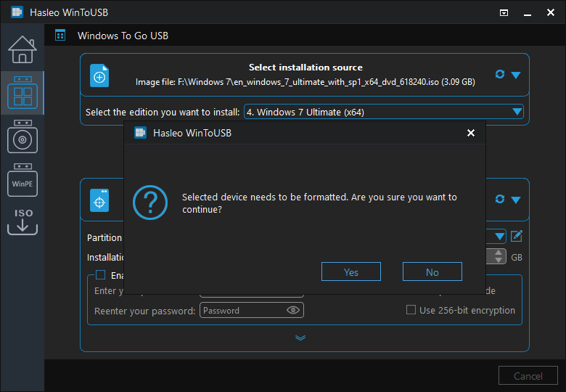
Task: Expand the installation source dropdown arrow
Action: [x=516, y=75]
